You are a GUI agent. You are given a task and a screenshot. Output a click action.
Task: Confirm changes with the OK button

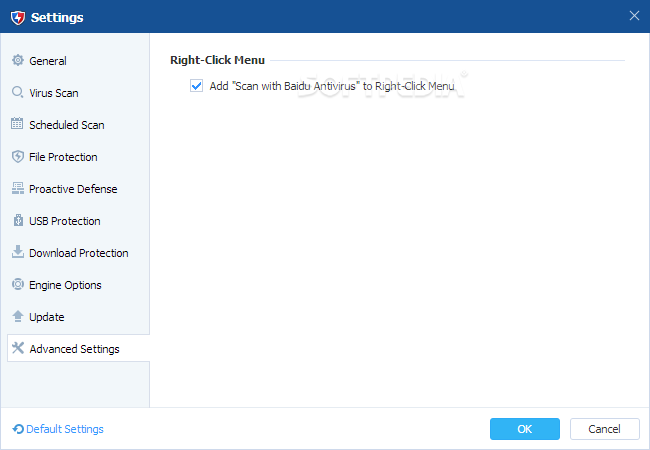point(525,429)
